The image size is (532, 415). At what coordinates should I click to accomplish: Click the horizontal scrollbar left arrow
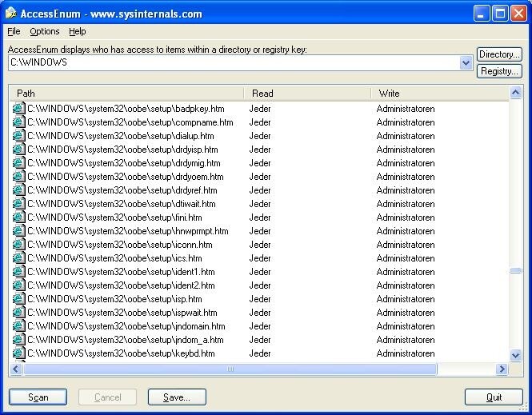pos(16,369)
